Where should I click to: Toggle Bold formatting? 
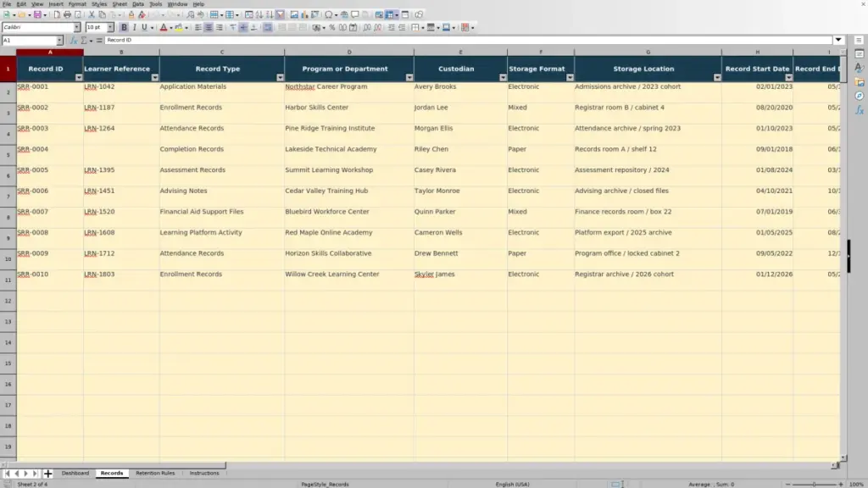click(124, 27)
